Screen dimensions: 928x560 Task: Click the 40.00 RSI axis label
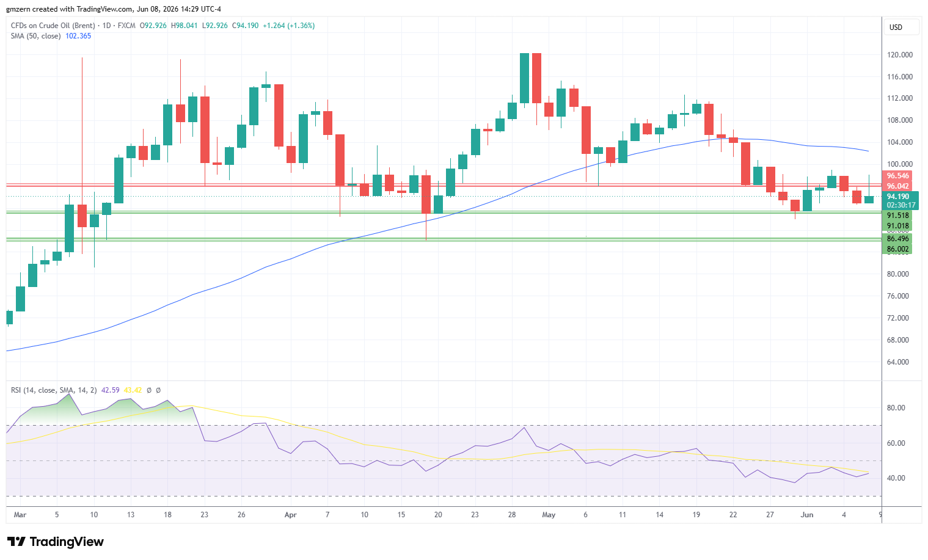(896, 478)
